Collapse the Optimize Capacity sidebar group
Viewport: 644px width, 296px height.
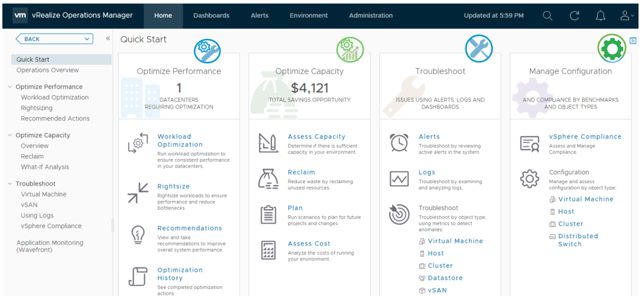[10, 135]
